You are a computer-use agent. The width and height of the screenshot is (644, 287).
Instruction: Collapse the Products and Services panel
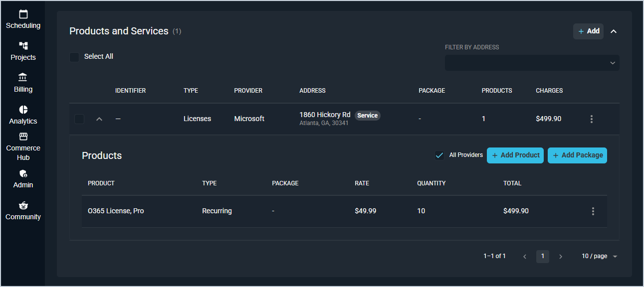(614, 31)
